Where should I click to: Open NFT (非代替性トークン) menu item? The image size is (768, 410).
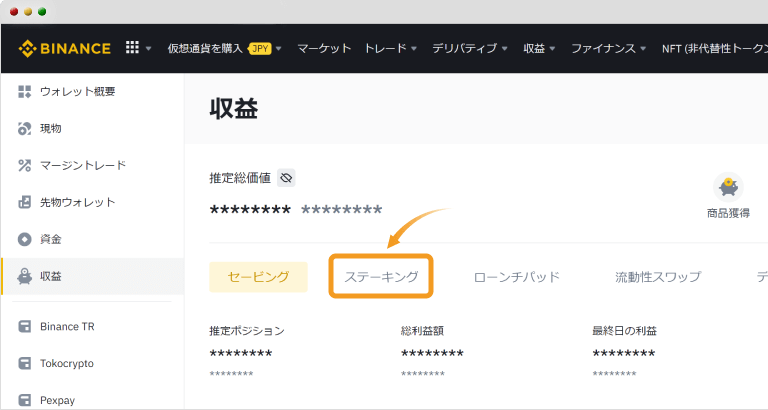tap(715, 48)
